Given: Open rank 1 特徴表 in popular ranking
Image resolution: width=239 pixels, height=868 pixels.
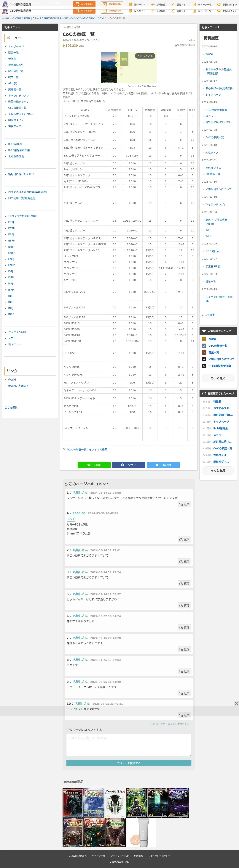Looking at the screenshot, I should tap(212, 339).
